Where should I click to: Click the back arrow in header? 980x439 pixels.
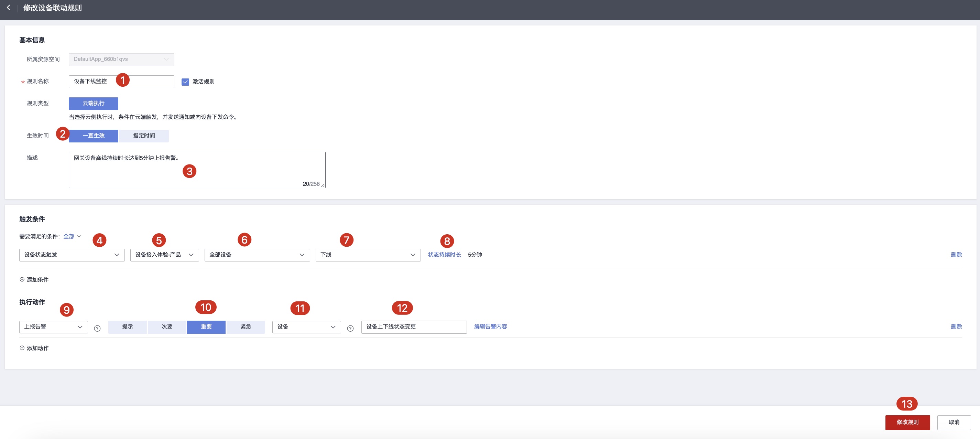(8, 8)
